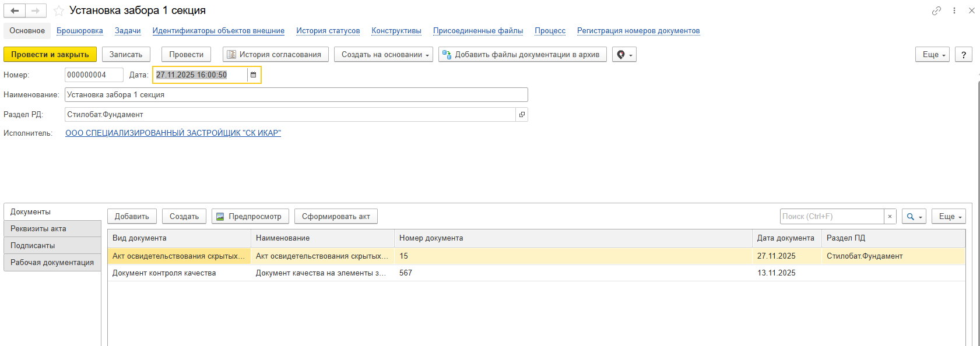
Task: Open the three-dot window menu
Action: [x=954, y=10]
